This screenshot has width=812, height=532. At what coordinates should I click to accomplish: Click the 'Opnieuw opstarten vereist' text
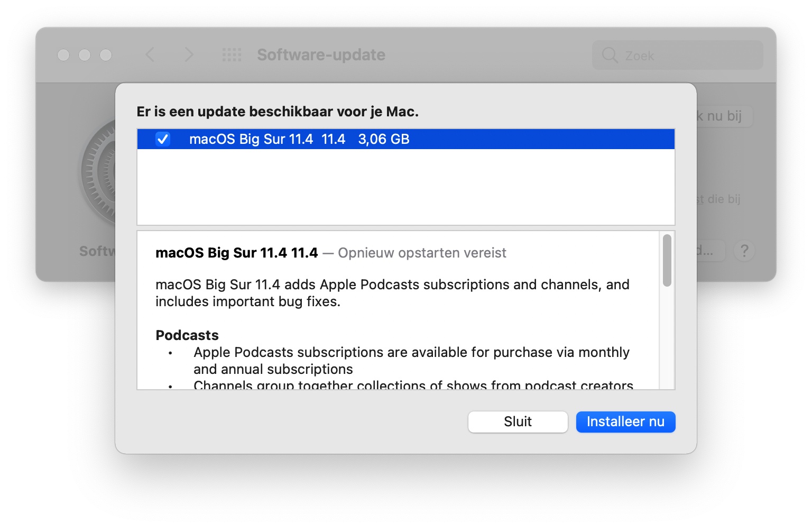pos(422,253)
